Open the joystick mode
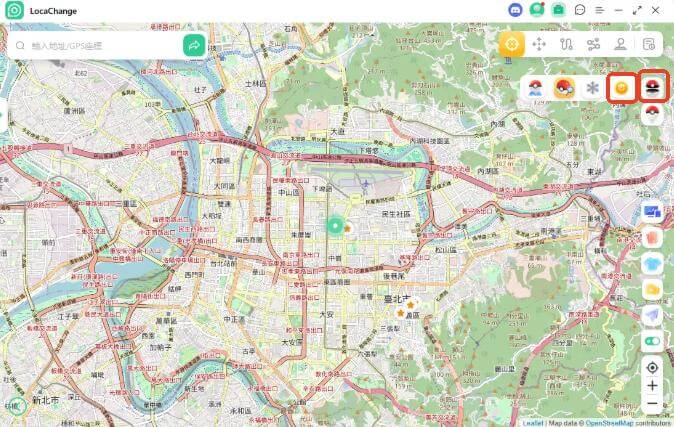 620,44
